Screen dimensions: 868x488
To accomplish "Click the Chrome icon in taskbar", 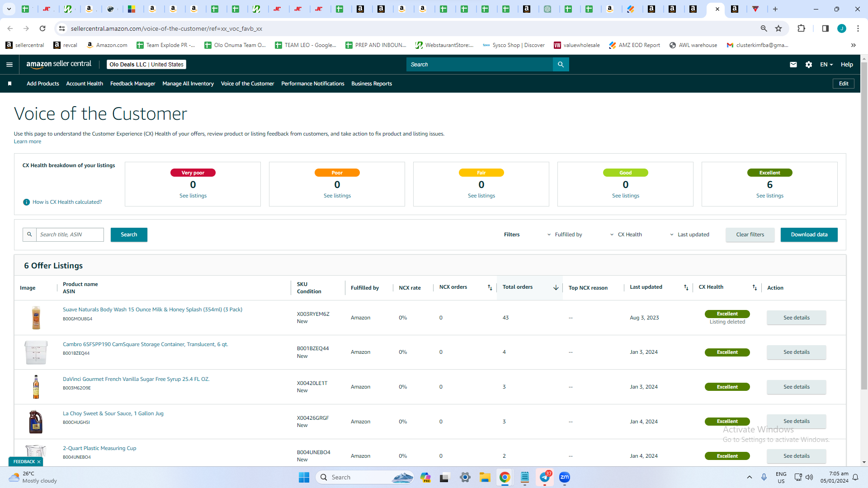I will (x=505, y=477).
